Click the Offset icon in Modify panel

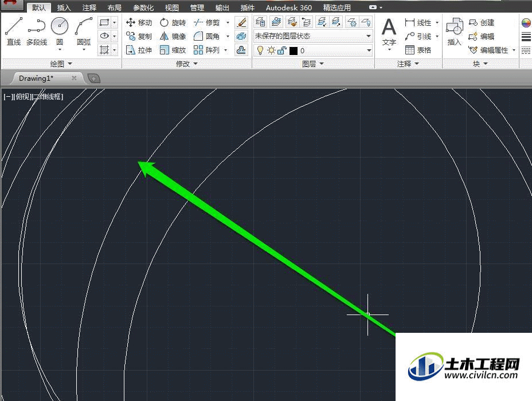[241, 50]
